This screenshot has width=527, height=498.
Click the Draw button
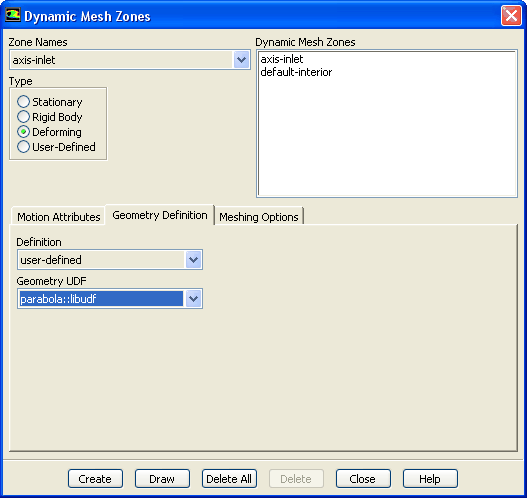coord(162,479)
